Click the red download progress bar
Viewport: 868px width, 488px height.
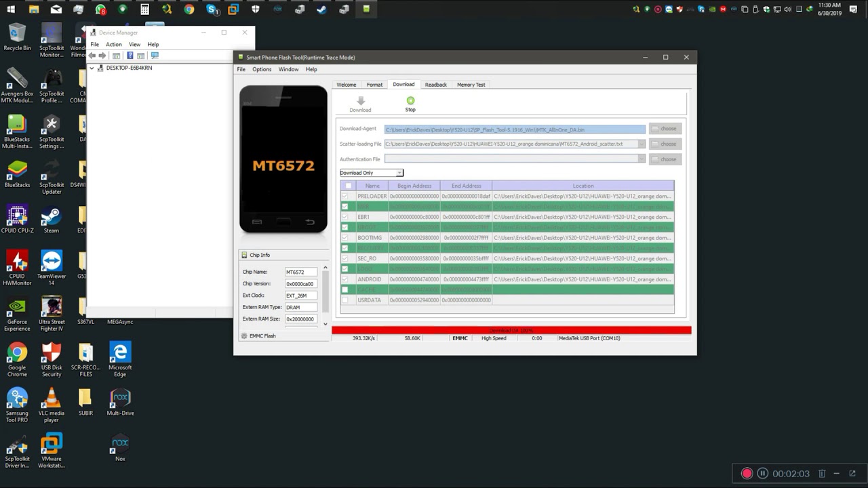pos(511,330)
